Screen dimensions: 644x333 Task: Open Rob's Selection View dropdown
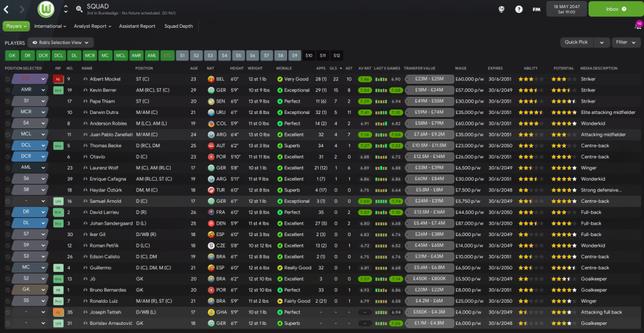60,43
